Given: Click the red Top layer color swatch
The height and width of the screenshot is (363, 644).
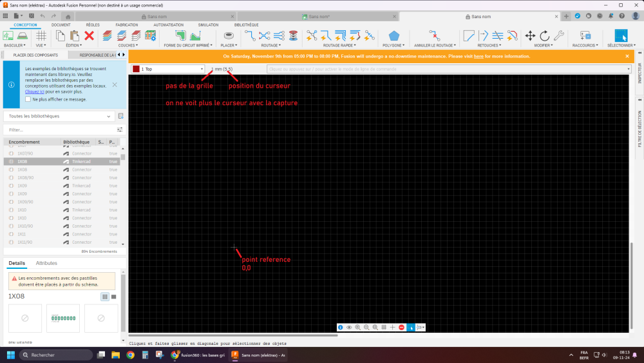Looking at the screenshot, I should 136,69.
